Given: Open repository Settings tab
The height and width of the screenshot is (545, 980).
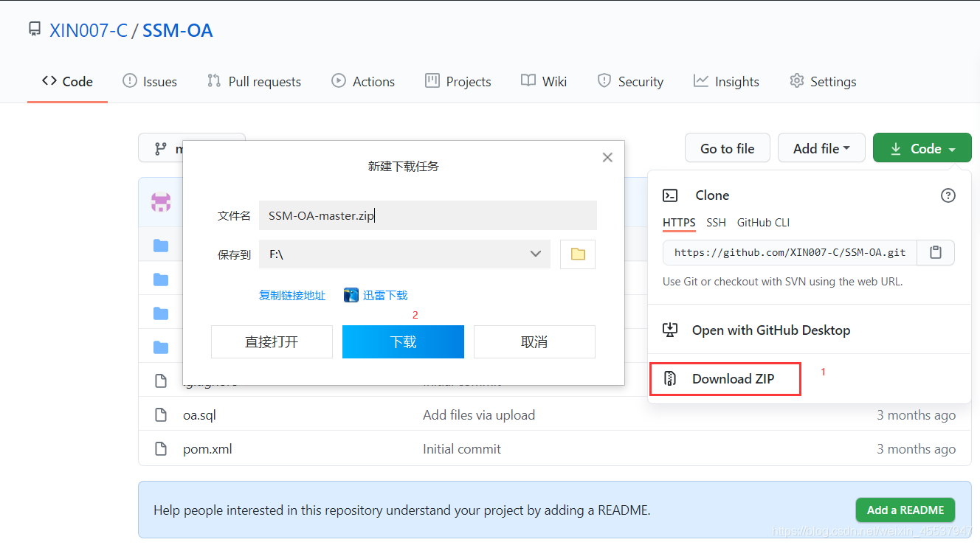Looking at the screenshot, I should 823,81.
